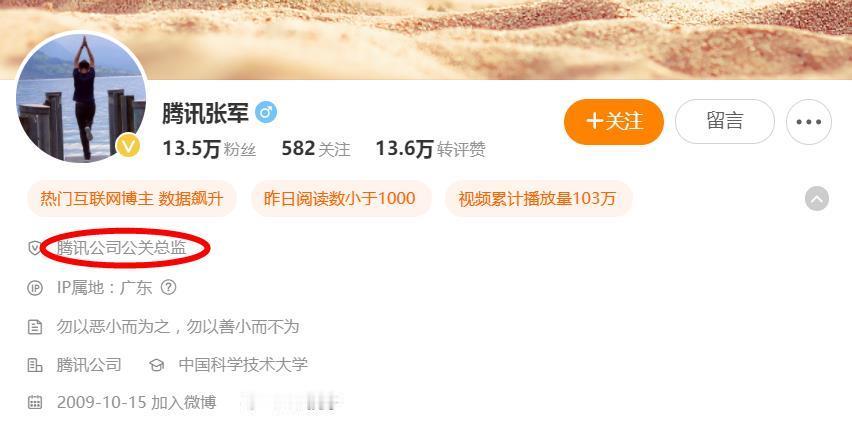
Task: Follow the user with +关注 button
Action: coord(614,122)
